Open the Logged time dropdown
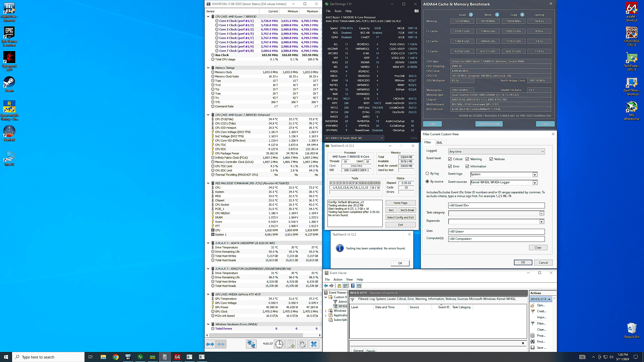This screenshot has height=362, width=644. [496, 152]
